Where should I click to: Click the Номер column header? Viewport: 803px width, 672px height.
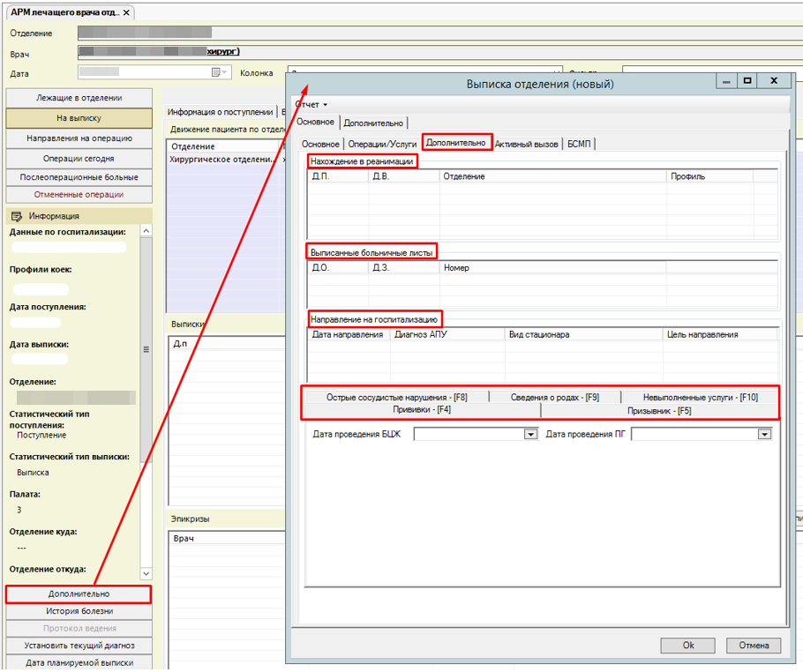[553, 268]
